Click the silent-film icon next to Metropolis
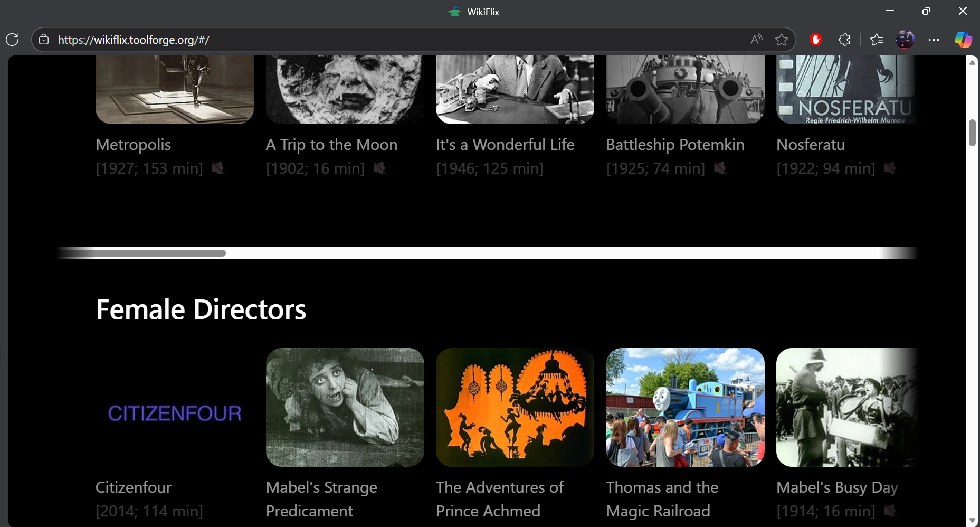Screen dimensions: 980x527 click(218, 168)
